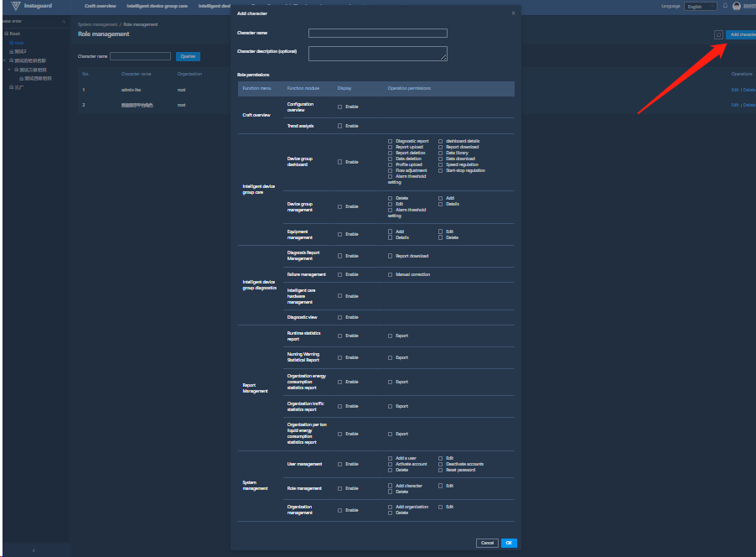The height and width of the screenshot is (557, 756).
Task: Enable display for Runtime statistics report
Action: [x=340, y=336]
